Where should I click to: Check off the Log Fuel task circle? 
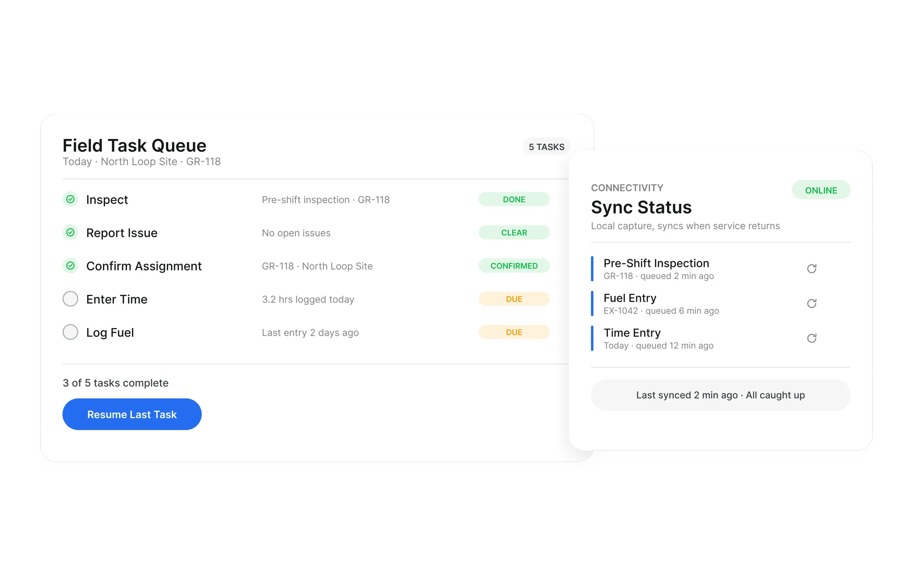[x=70, y=332]
